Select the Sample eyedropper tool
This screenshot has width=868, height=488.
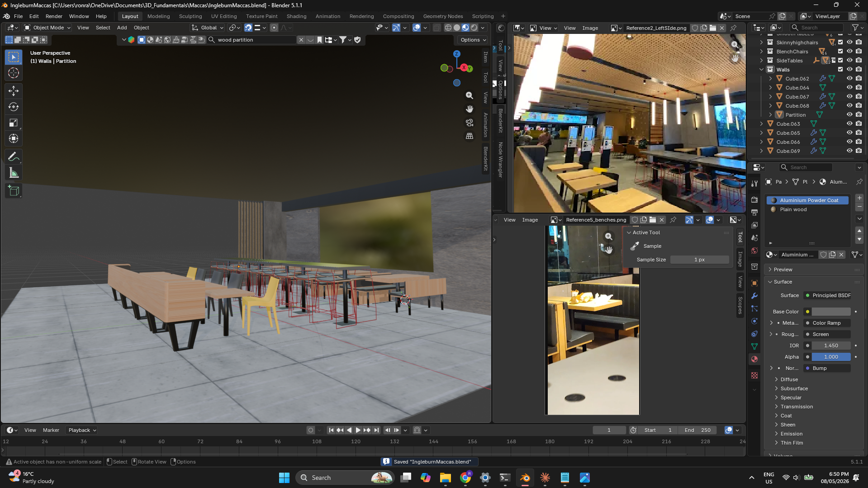[x=635, y=246]
